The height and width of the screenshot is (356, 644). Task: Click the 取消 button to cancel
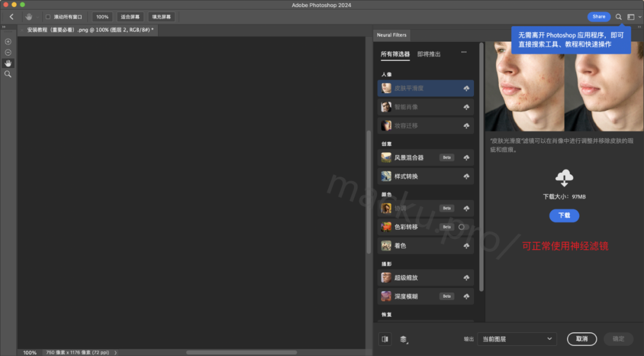point(581,339)
